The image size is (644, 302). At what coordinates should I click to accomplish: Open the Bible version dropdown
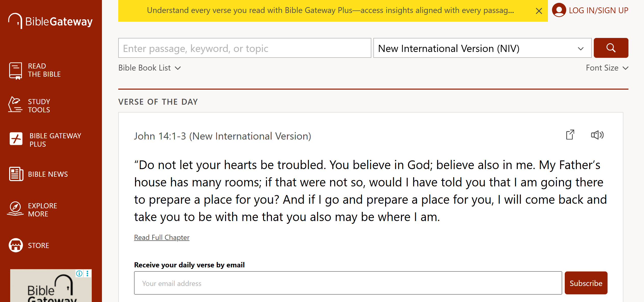(x=482, y=48)
